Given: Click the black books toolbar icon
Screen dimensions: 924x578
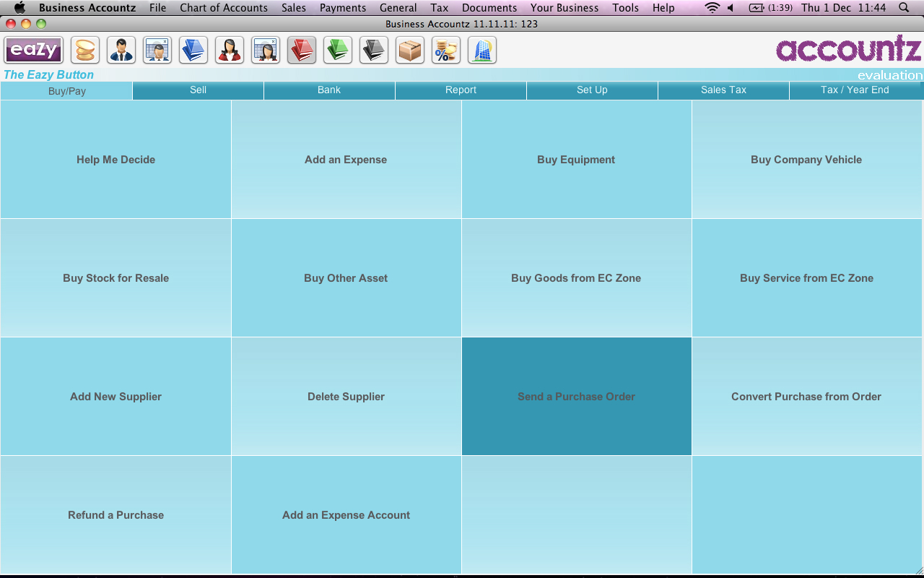Looking at the screenshot, I should point(374,51).
